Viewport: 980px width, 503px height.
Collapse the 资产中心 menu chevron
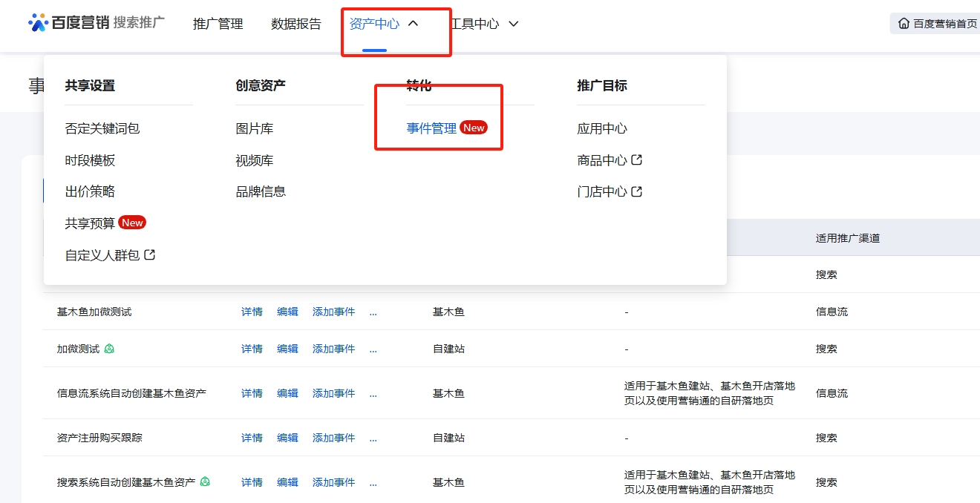point(414,24)
